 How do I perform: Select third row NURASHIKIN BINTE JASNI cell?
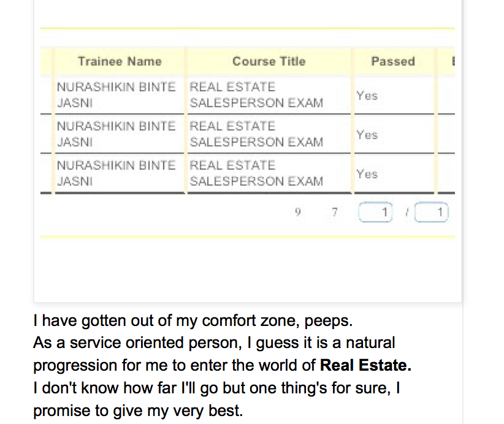coord(120,173)
